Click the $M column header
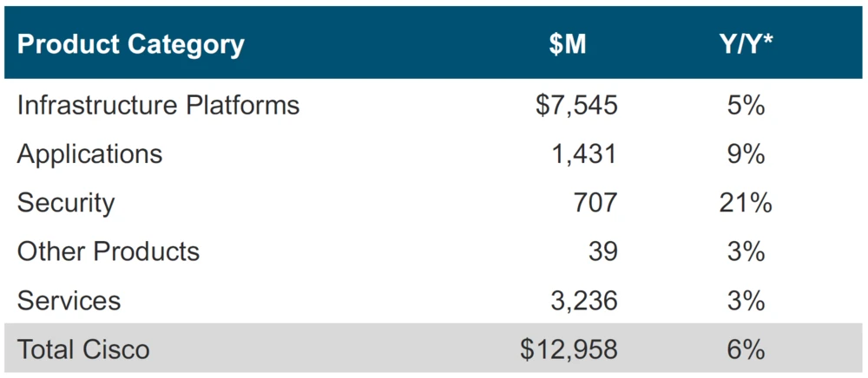This screenshot has height=378, width=868. [568, 45]
